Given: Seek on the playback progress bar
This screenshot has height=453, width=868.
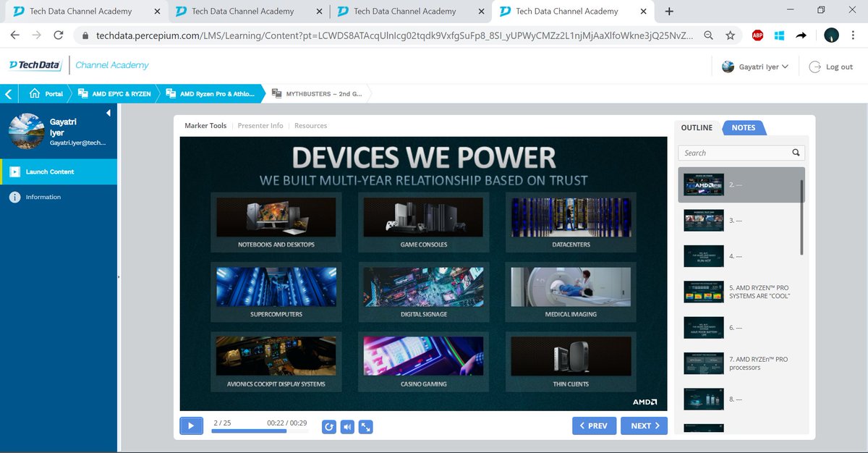Looking at the screenshot, I should (x=260, y=431).
